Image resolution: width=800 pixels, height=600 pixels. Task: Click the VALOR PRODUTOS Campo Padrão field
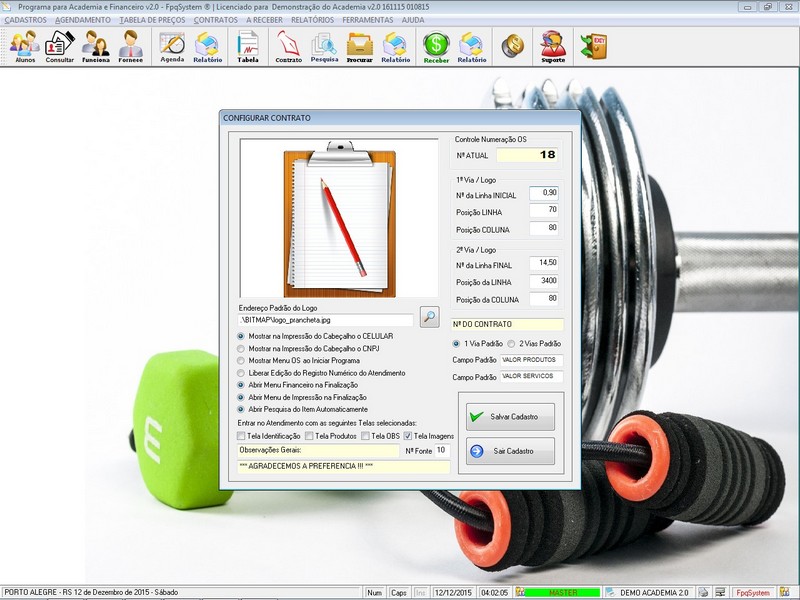(x=531, y=360)
